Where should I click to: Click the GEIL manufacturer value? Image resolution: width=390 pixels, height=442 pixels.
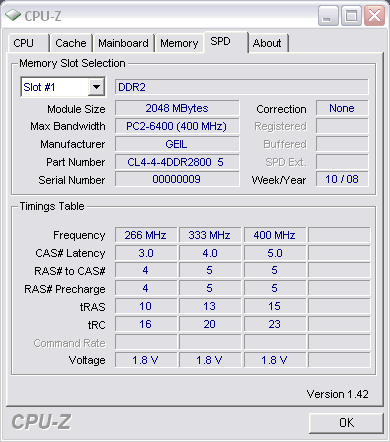click(177, 144)
